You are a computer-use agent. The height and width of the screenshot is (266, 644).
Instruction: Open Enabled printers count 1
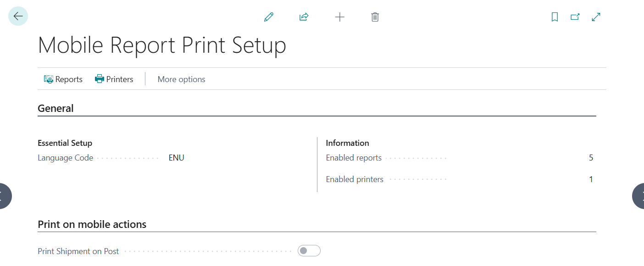tap(591, 179)
